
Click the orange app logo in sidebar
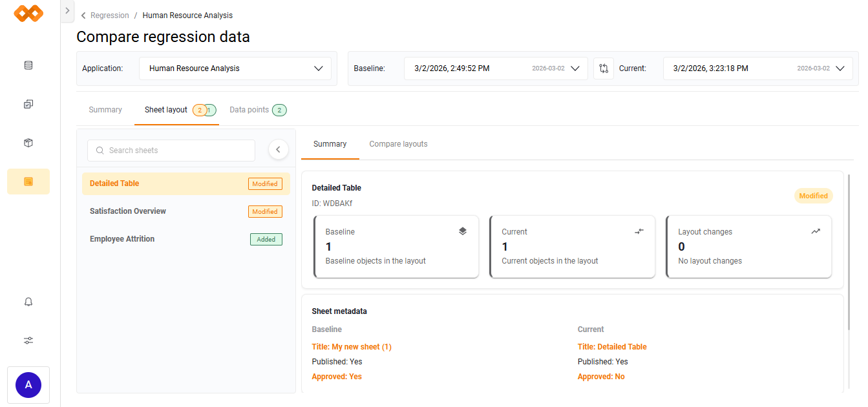[x=28, y=14]
